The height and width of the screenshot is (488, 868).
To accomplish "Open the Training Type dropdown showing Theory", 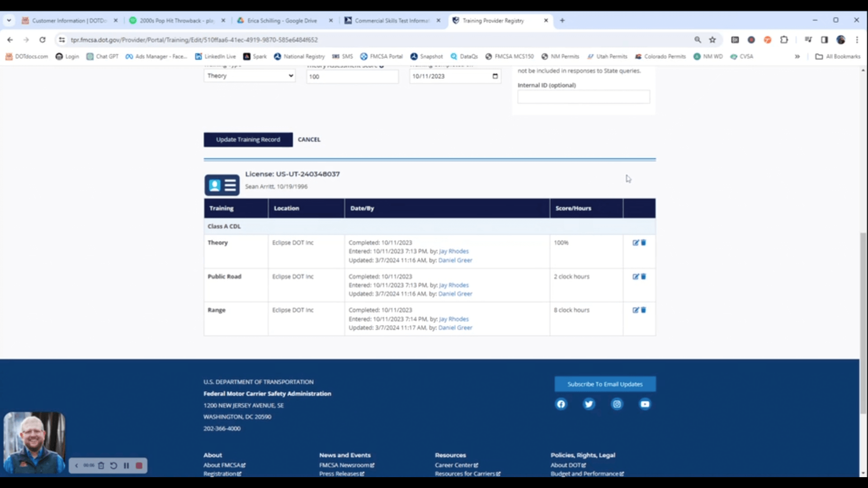I will [250, 75].
